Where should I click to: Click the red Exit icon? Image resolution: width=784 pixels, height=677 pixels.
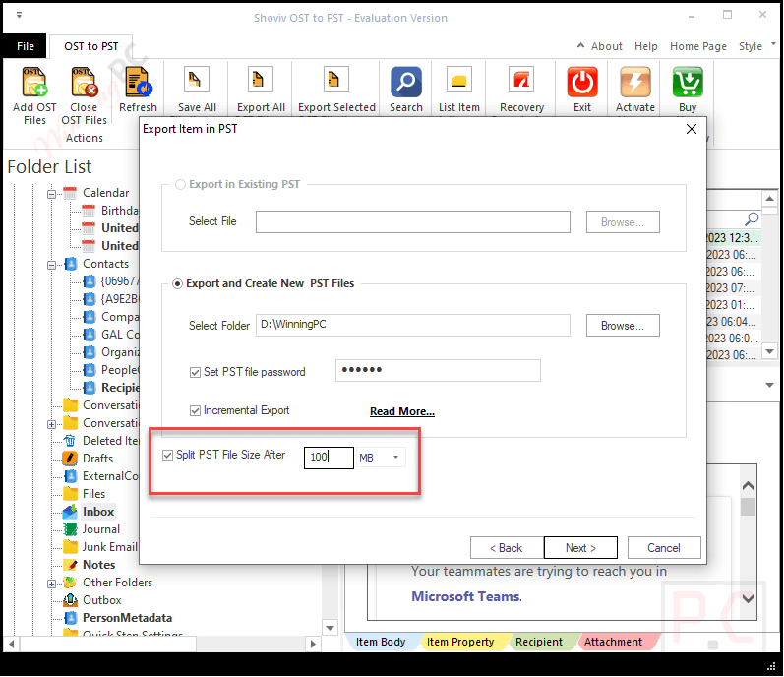tap(582, 83)
